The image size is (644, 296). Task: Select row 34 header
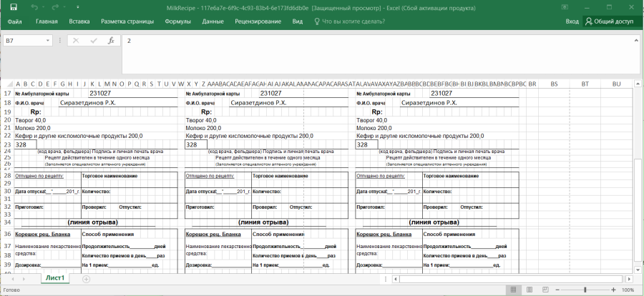pos(7,222)
